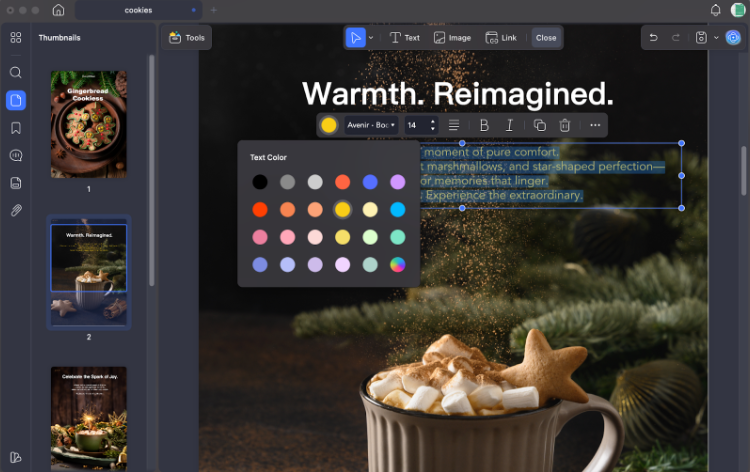750x472 pixels.
Task: Open the notifications bell
Action: coord(715,10)
